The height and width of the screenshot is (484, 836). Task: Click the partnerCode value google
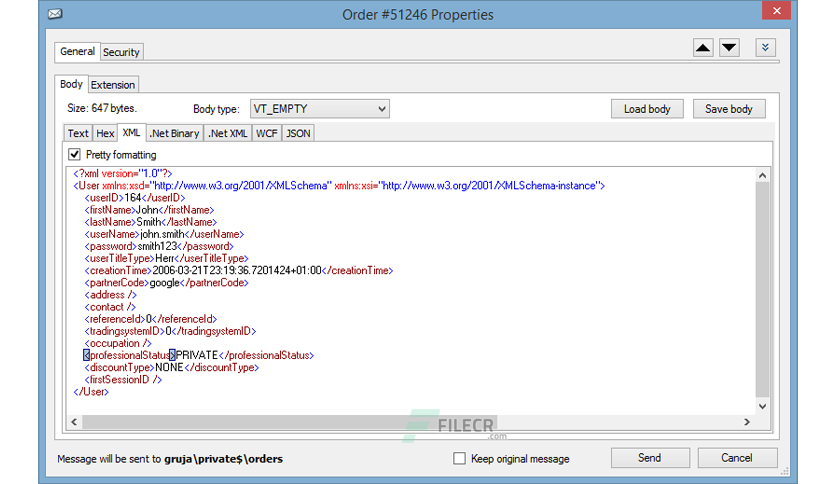(x=165, y=283)
